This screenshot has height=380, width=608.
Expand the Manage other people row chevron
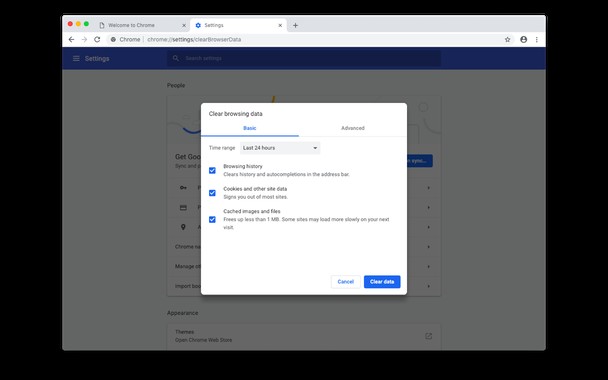(428, 266)
